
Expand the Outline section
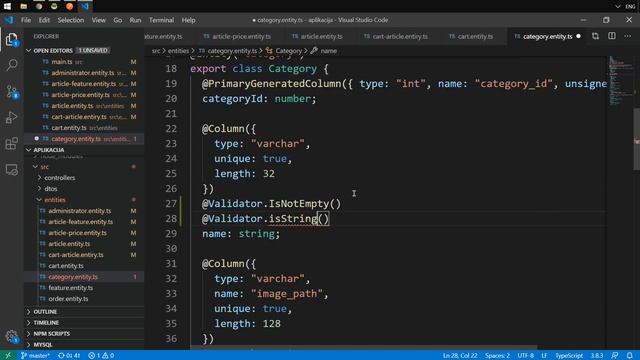(84, 312)
